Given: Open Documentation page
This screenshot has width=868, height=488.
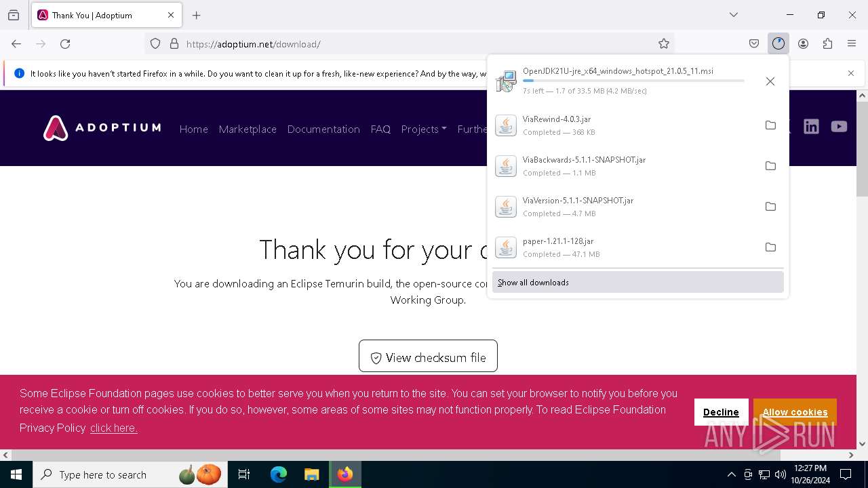Looking at the screenshot, I should (323, 129).
